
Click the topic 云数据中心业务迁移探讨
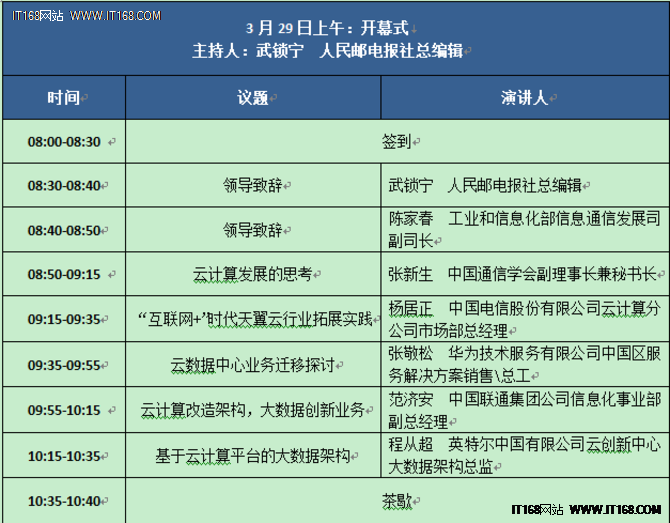pos(252,365)
